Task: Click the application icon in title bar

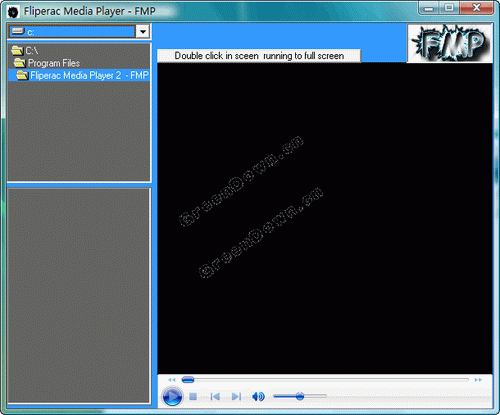Action: coord(13,12)
